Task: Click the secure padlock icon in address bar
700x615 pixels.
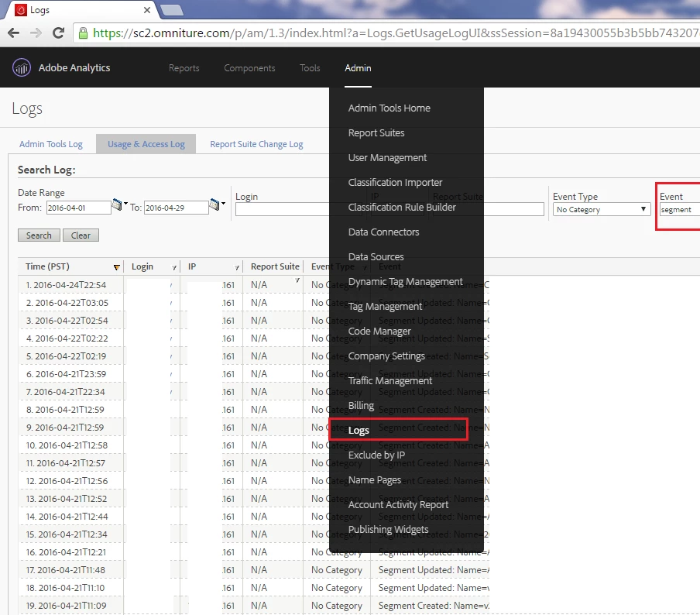Action: tap(83, 33)
